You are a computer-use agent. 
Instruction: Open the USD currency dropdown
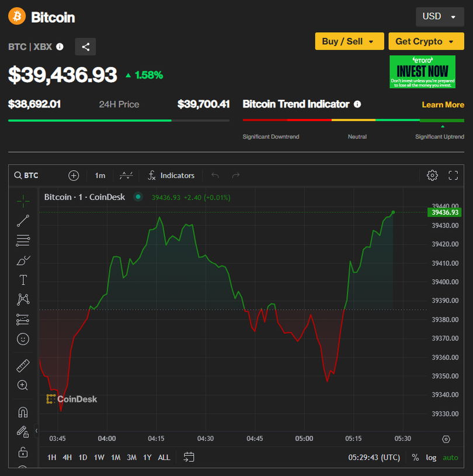point(439,16)
